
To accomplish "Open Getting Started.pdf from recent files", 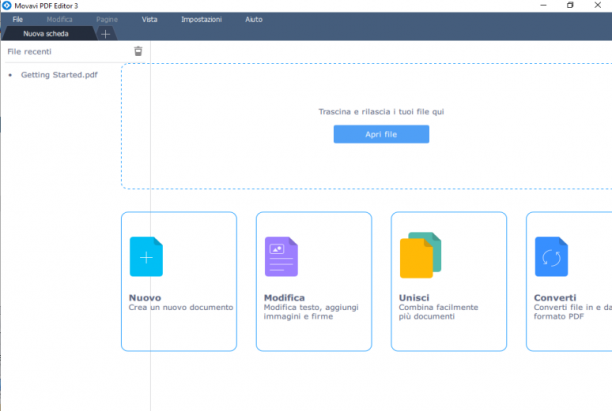I will pos(59,75).
